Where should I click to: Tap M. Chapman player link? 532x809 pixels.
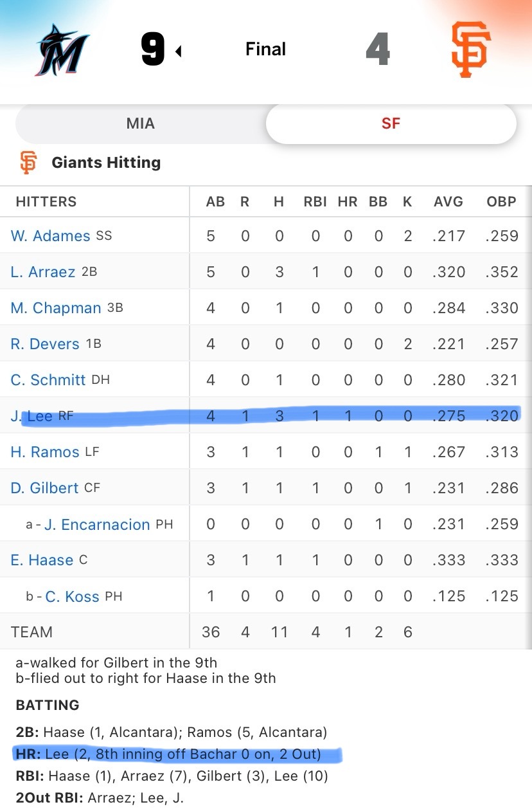tap(56, 308)
